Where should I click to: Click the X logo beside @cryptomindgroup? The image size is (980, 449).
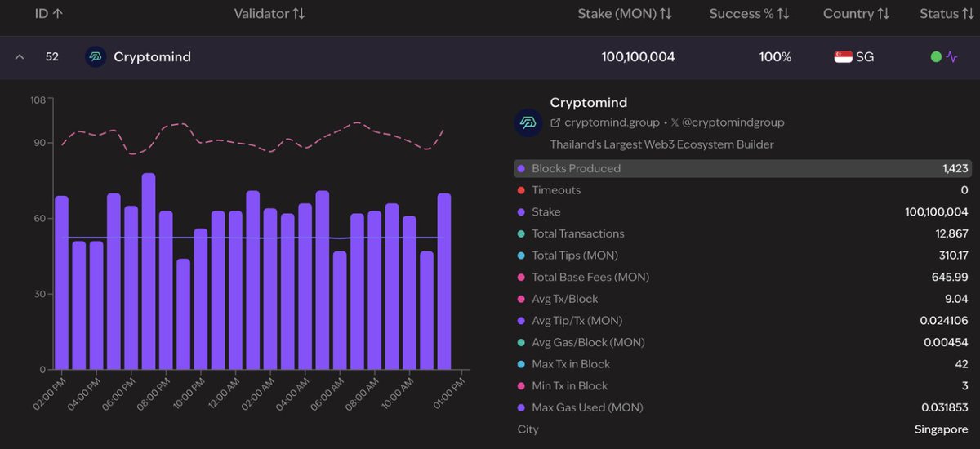click(675, 122)
